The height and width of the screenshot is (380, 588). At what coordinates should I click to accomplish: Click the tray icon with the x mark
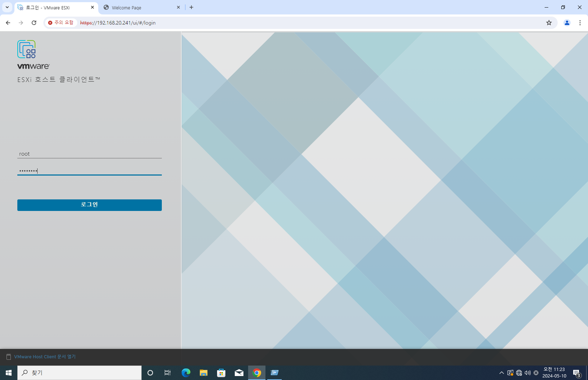(x=536, y=373)
